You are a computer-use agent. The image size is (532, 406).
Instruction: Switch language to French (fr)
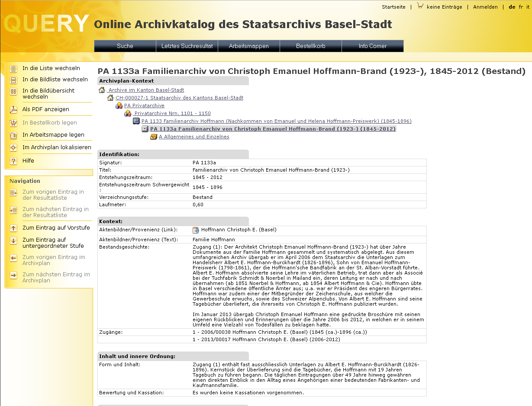click(521, 7)
